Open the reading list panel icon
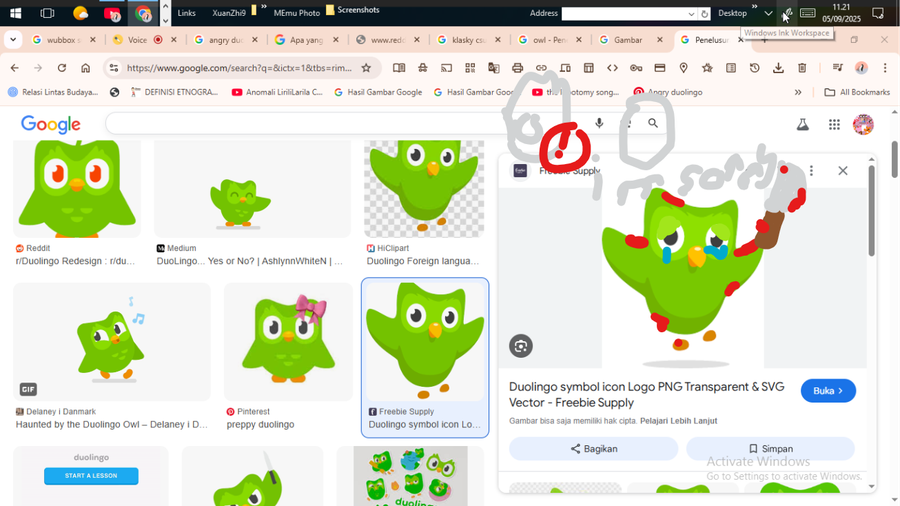 pos(731,68)
